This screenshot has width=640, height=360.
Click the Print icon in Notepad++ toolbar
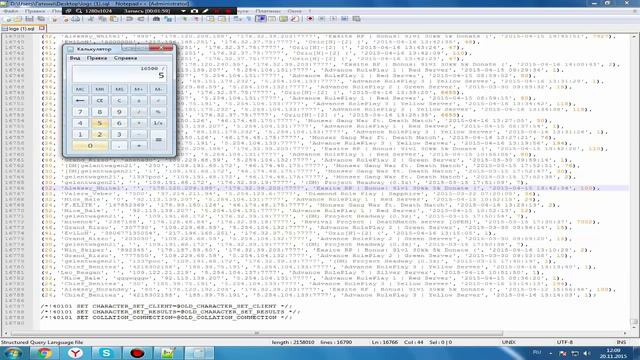pos(76,19)
